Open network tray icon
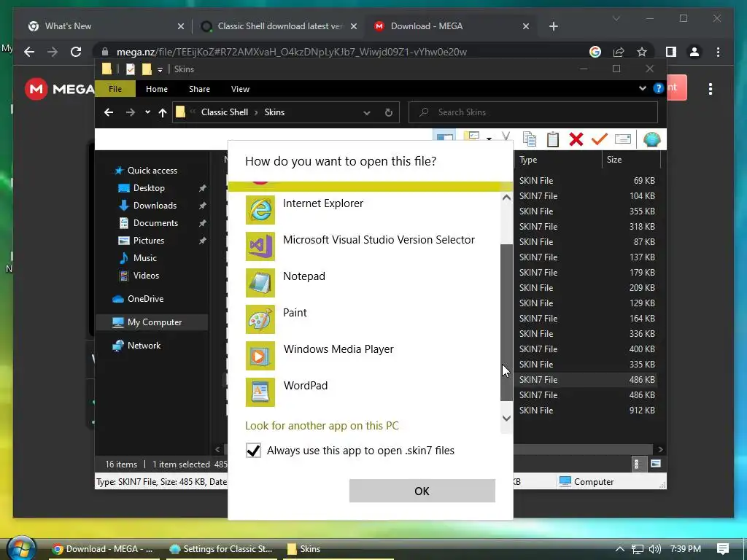This screenshot has width=747, height=560. [x=637, y=549]
